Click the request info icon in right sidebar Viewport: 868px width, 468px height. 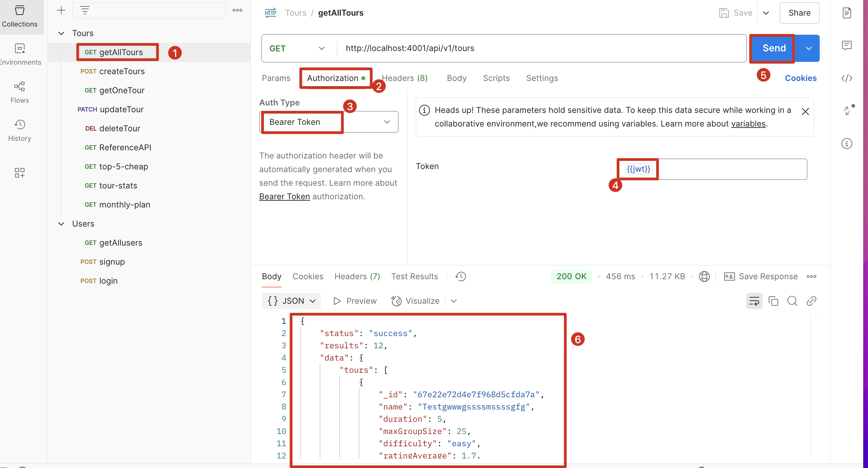[847, 144]
